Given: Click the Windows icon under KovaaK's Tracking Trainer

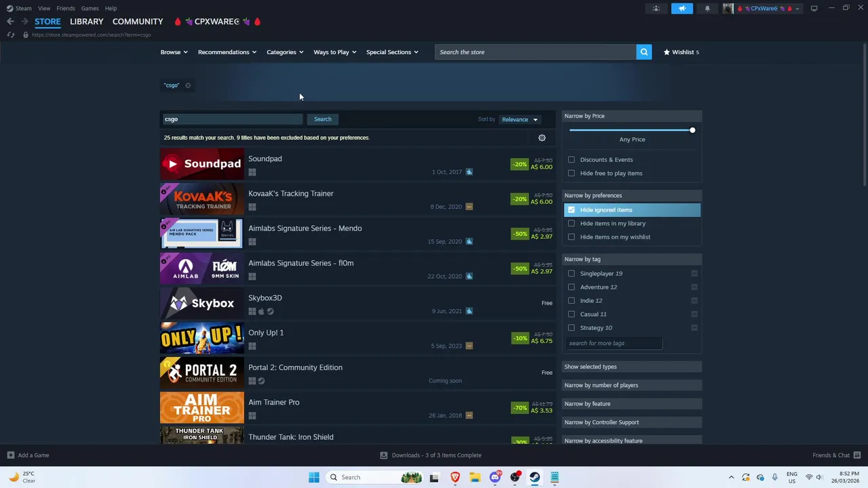Looking at the screenshot, I should [x=252, y=207].
